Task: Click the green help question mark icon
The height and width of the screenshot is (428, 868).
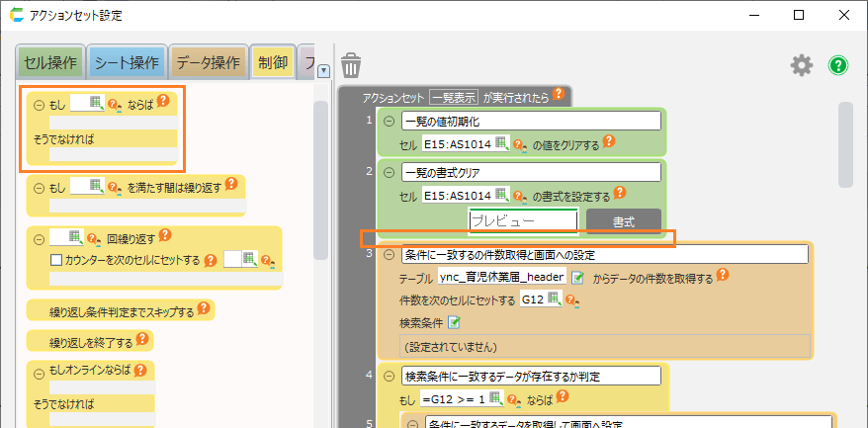Action: pos(838,65)
